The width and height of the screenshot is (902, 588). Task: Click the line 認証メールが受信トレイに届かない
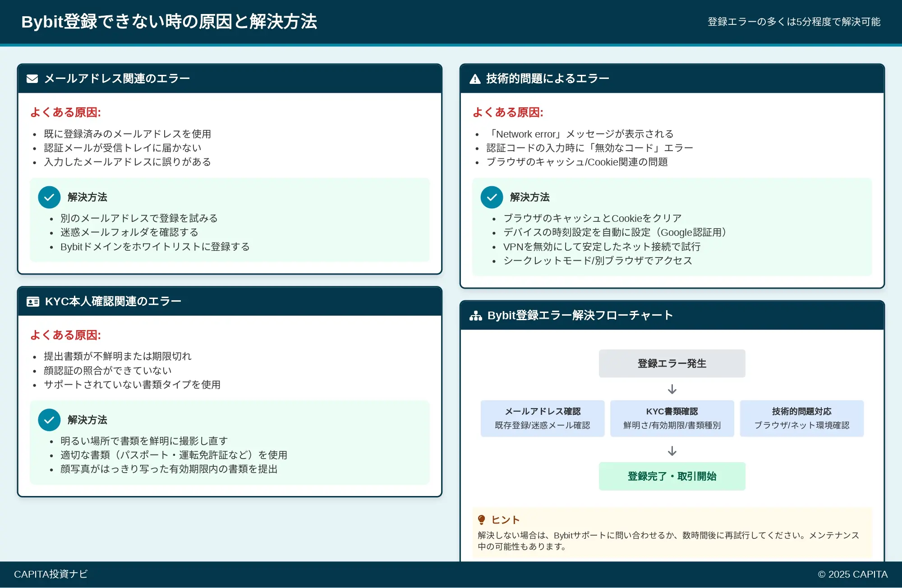click(123, 148)
